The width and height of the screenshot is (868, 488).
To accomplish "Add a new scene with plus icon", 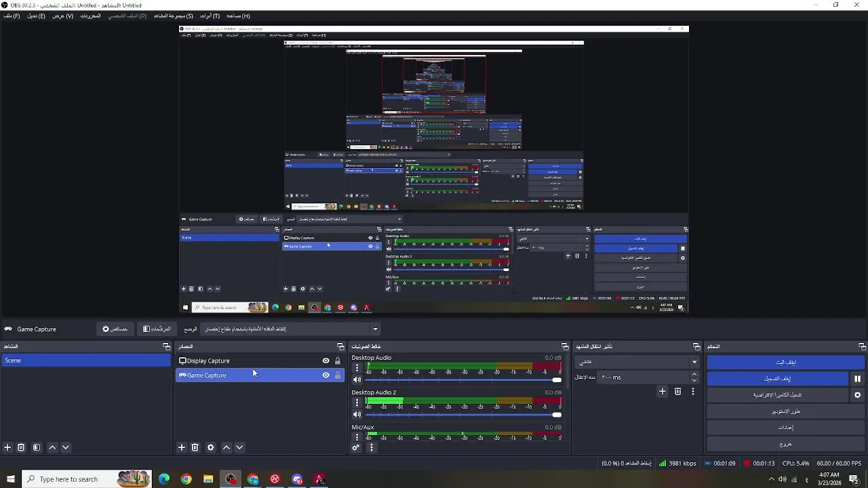I will click(x=7, y=447).
